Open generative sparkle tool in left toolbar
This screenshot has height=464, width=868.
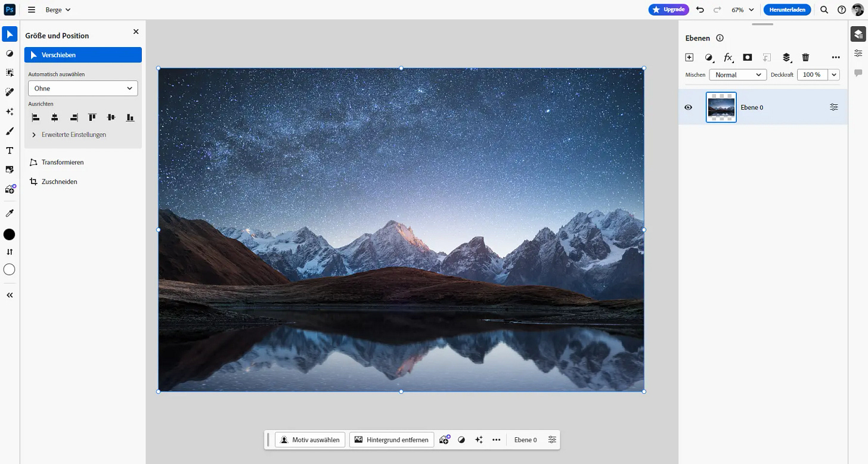click(x=10, y=111)
